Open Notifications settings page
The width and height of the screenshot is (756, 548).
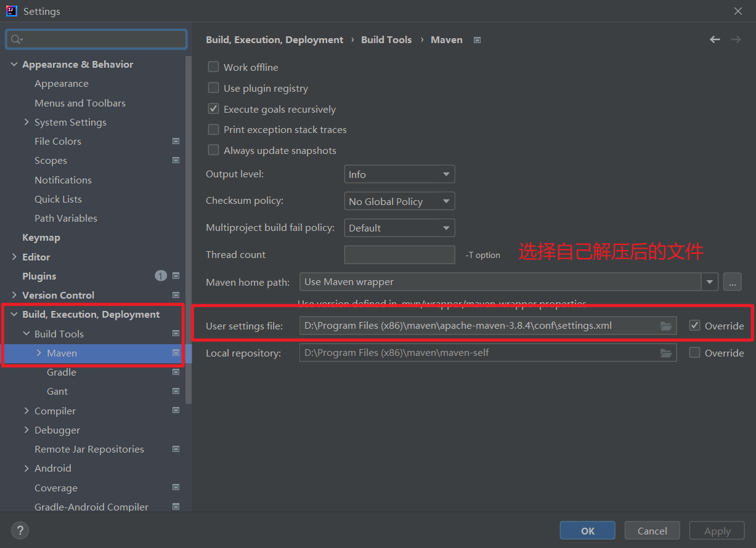(63, 180)
